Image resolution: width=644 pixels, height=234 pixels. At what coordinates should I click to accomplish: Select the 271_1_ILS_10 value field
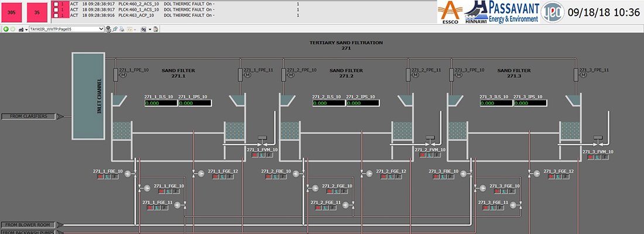tap(160, 104)
